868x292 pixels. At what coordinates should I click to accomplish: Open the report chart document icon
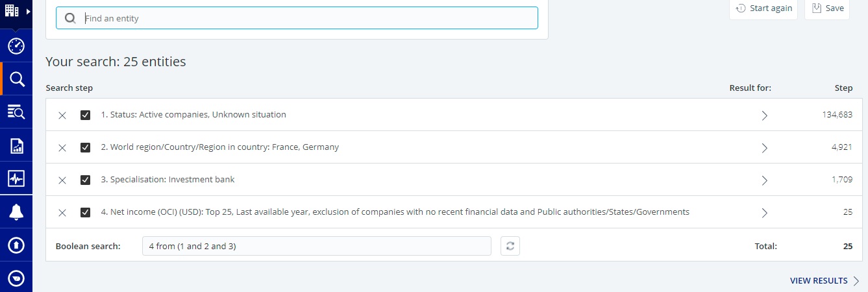[x=16, y=146]
